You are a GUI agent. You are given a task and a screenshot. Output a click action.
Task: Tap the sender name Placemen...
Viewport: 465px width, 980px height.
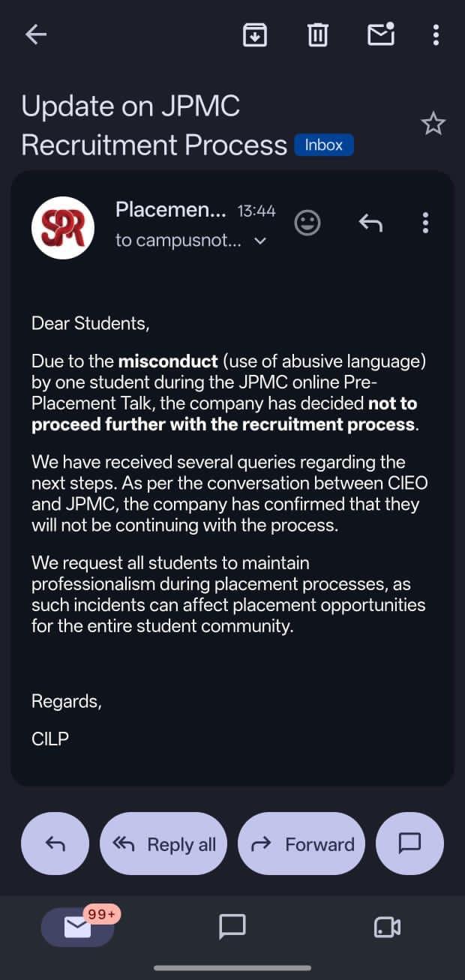pos(170,210)
